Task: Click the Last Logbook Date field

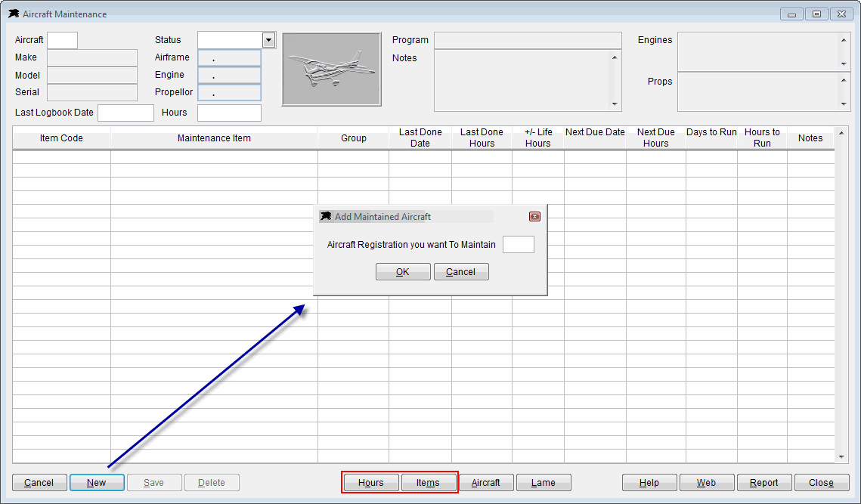Action: [125, 113]
